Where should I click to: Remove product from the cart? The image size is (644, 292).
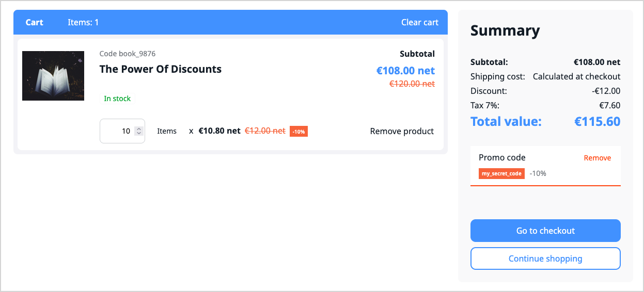pos(402,131)
